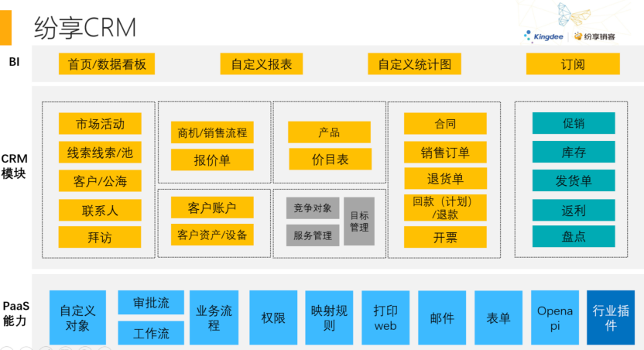This screenshot has width=644, height=350.
Task: Select the grey 竞争对象 box
Action: 313,208
